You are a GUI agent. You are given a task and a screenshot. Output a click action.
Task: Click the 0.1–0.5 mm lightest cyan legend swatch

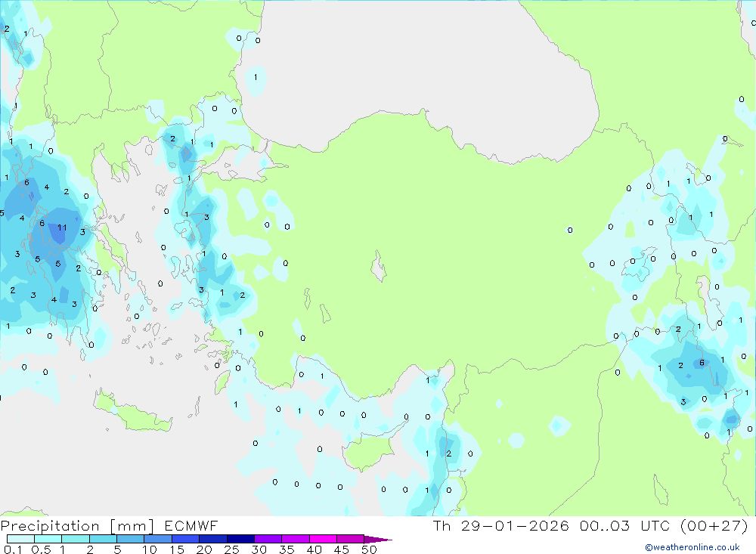20,539
